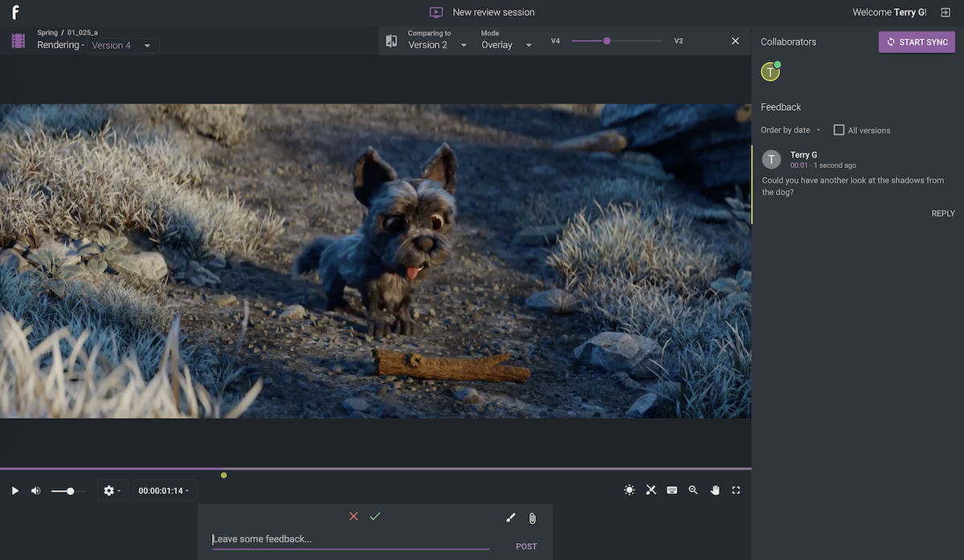964x560 pixels.
Task: Open the timecode format dropdown
Action: [x=164, y=491]
